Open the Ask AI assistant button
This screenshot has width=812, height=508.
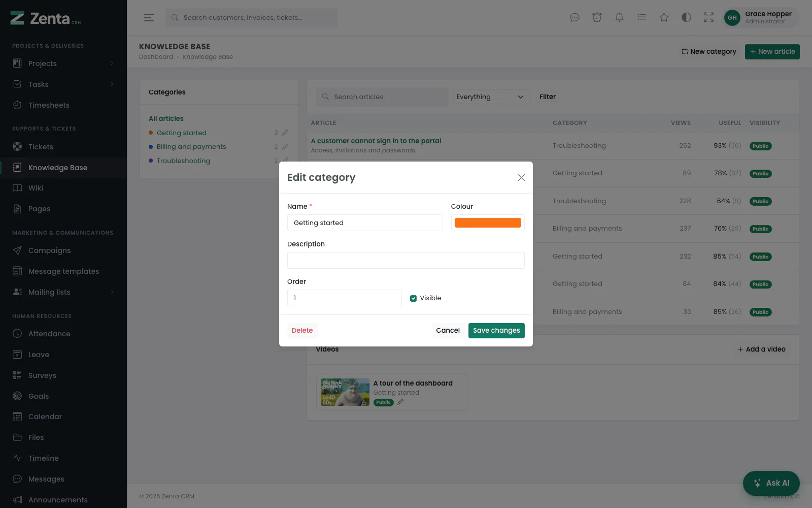[771, 483]
